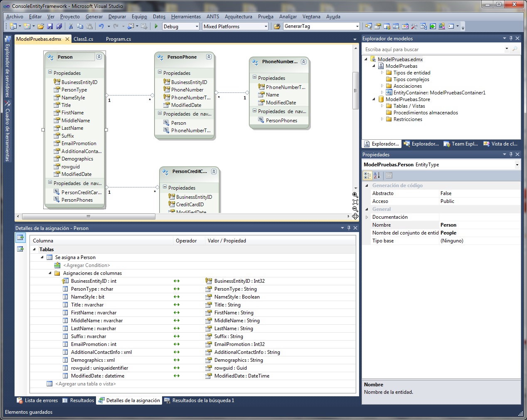Click <Agregar una tabla o vista> row
The height and width of the screenshot is (420, 527).
tap(86, 384)
